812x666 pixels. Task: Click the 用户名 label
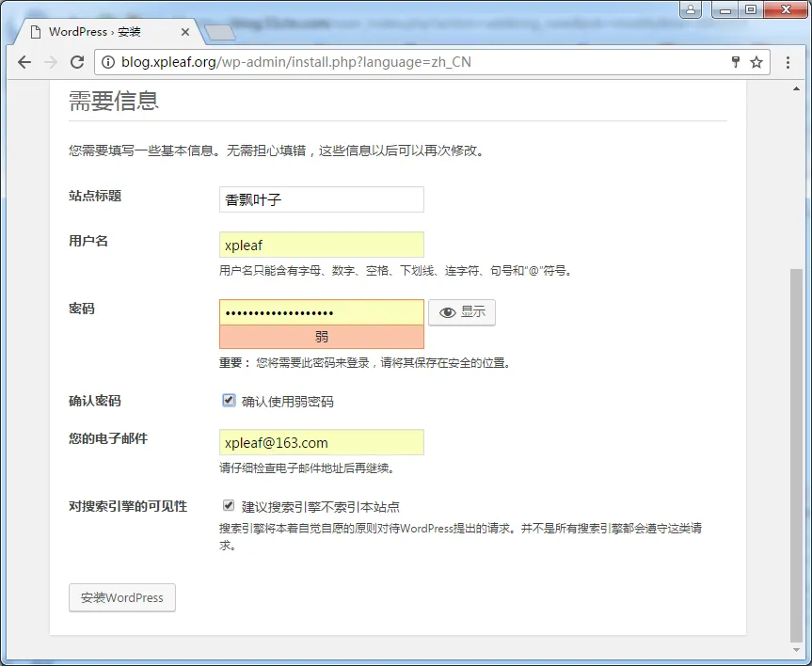(x=88, y=241)
